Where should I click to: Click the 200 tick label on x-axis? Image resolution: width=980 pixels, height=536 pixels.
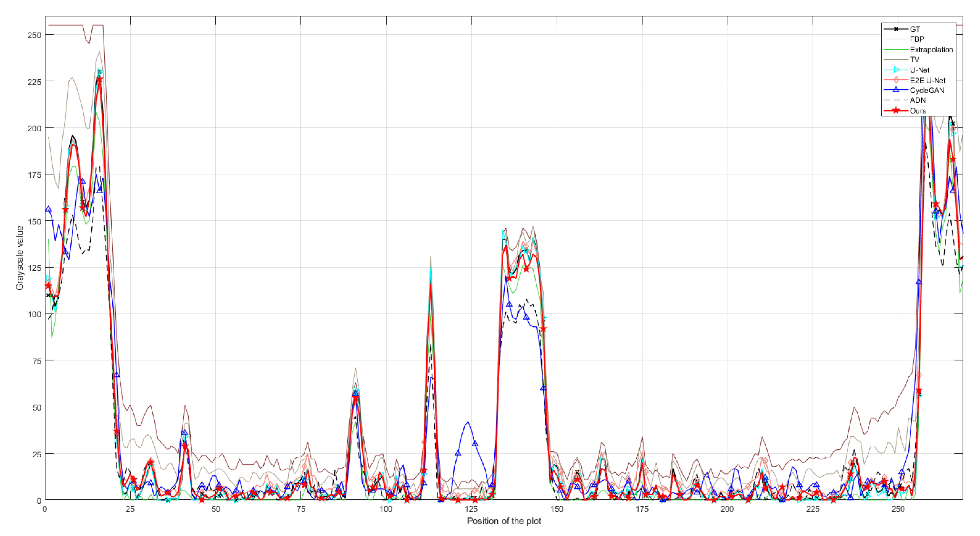pos(727,509)
